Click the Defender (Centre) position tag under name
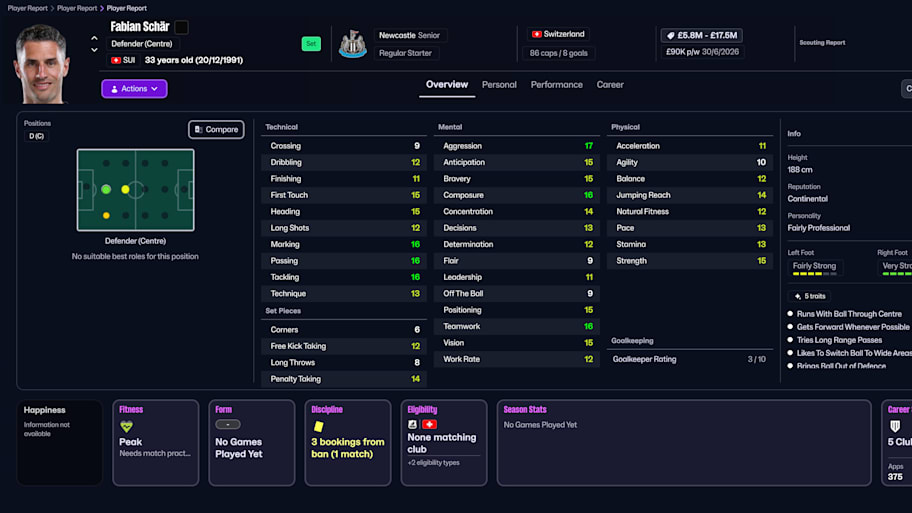912x513 pixels. 142,44
